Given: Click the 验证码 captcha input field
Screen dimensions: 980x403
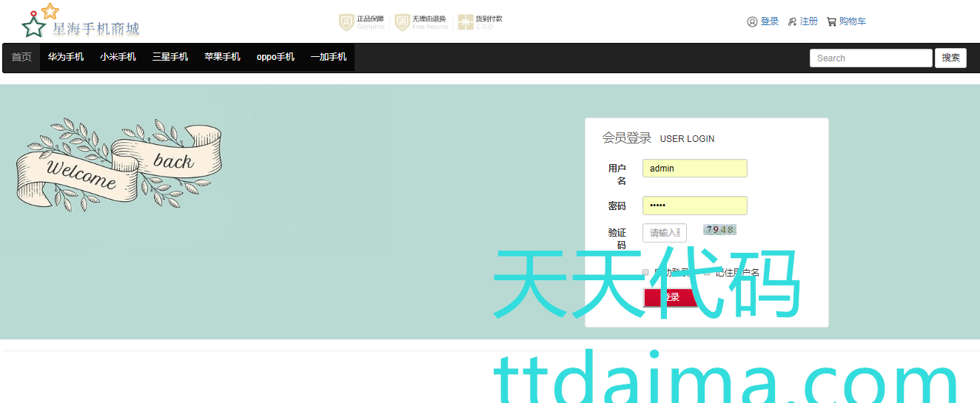Looking at the screenshot, I should click(x=664, y=233).
